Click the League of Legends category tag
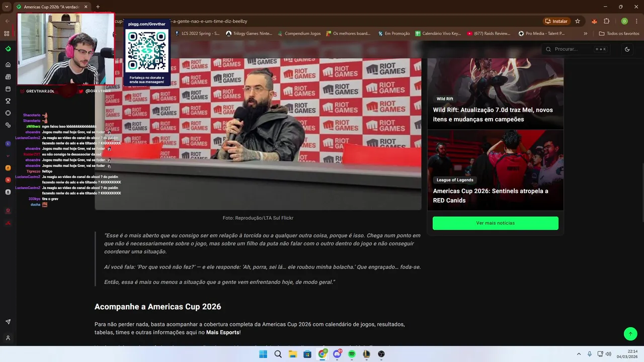The height and width of the screenshot is (362, 644). 455,180
